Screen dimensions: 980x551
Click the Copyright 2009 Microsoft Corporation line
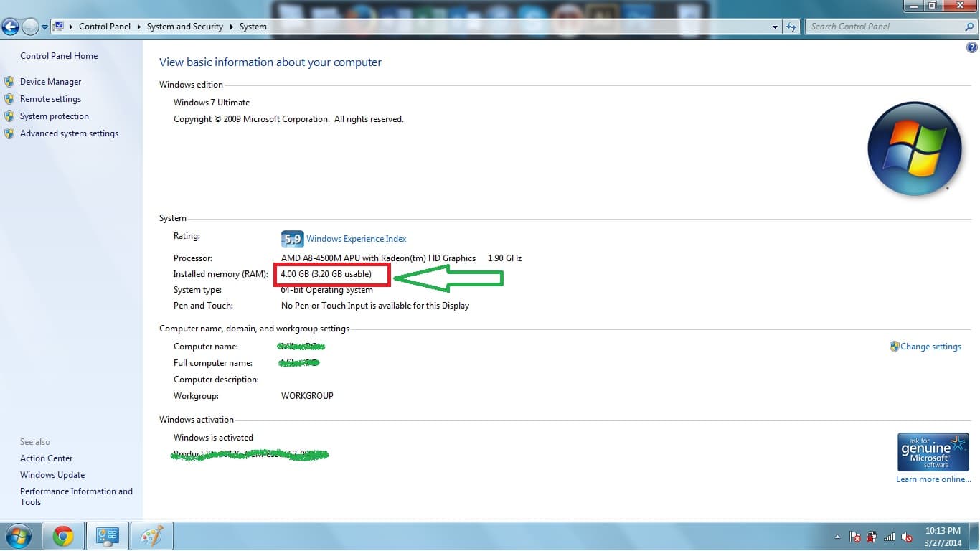[x=288, y=119]
